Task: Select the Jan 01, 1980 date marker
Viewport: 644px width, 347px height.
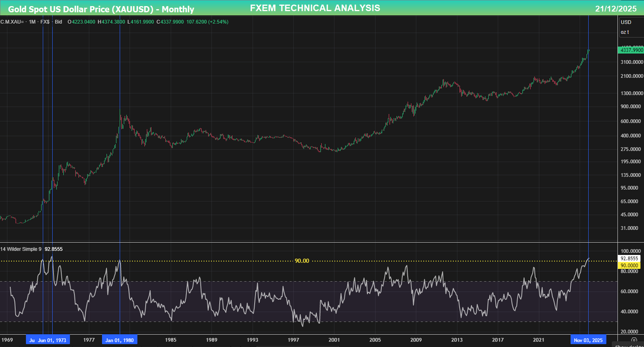Action: coord(119,340)
